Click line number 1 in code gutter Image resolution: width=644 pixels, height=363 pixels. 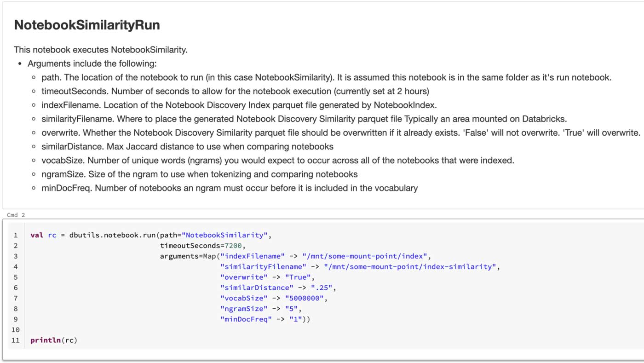click(x=16, y=235)
